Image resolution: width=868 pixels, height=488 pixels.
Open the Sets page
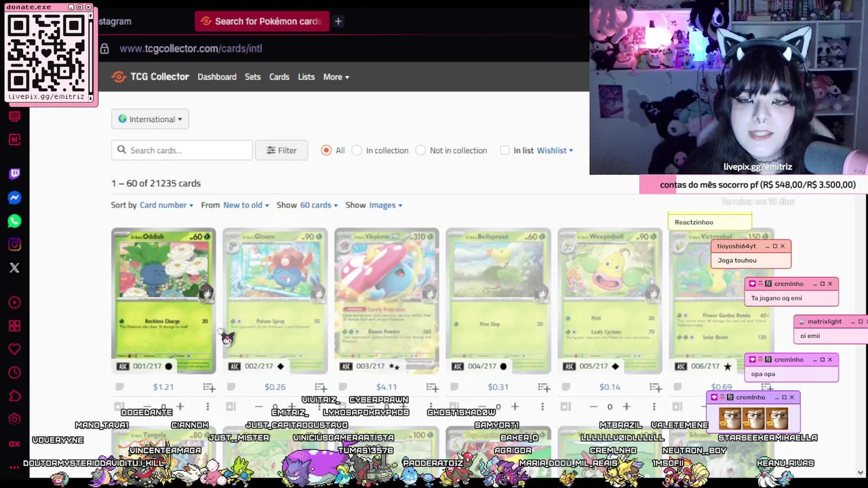(252, 77)
